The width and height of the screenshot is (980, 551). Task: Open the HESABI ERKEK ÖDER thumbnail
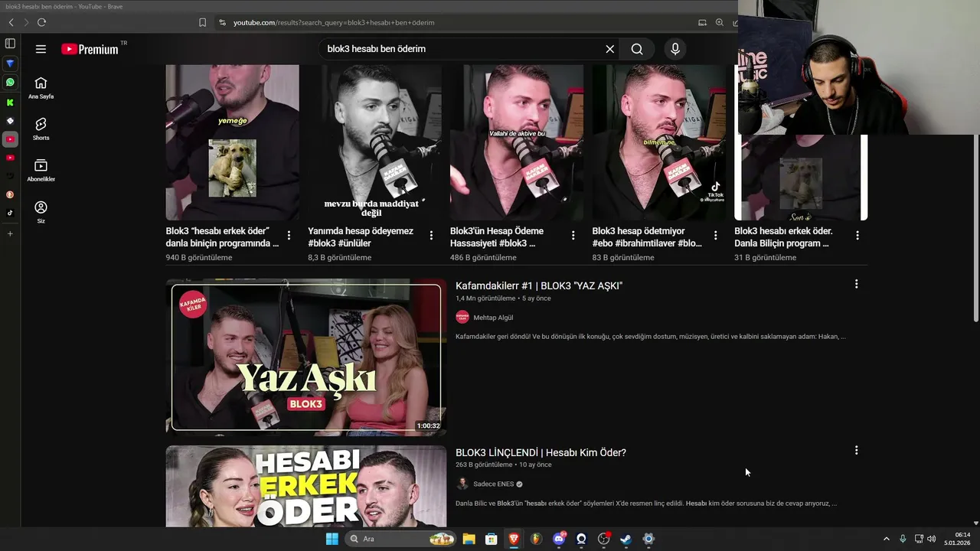[306, 487]
